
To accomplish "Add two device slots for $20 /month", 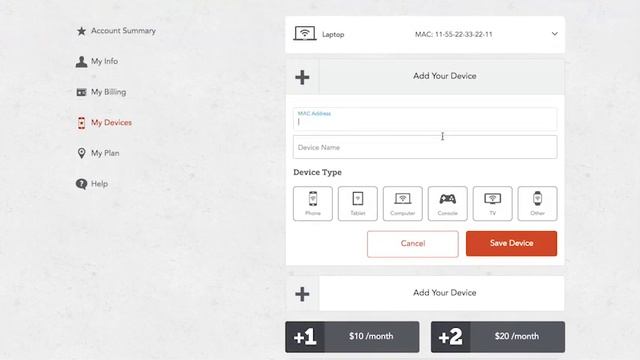I will point(498,337).
